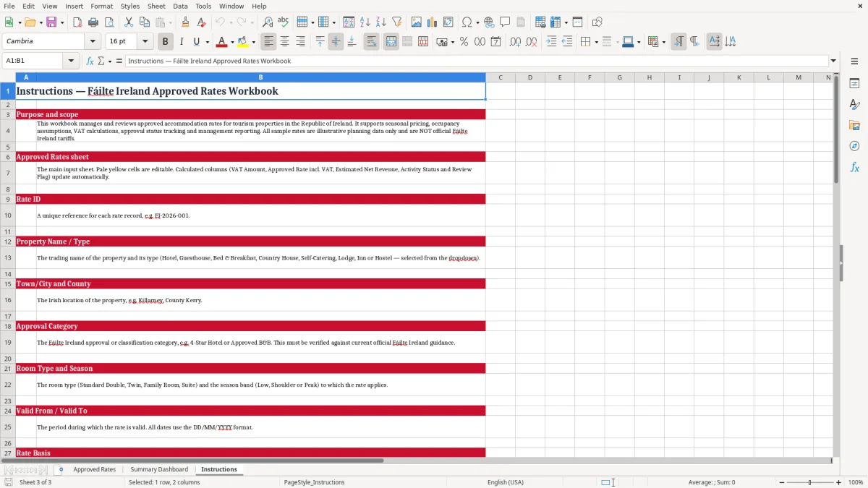
Task: Expand the formula bar
Action: tap(833, 61)
